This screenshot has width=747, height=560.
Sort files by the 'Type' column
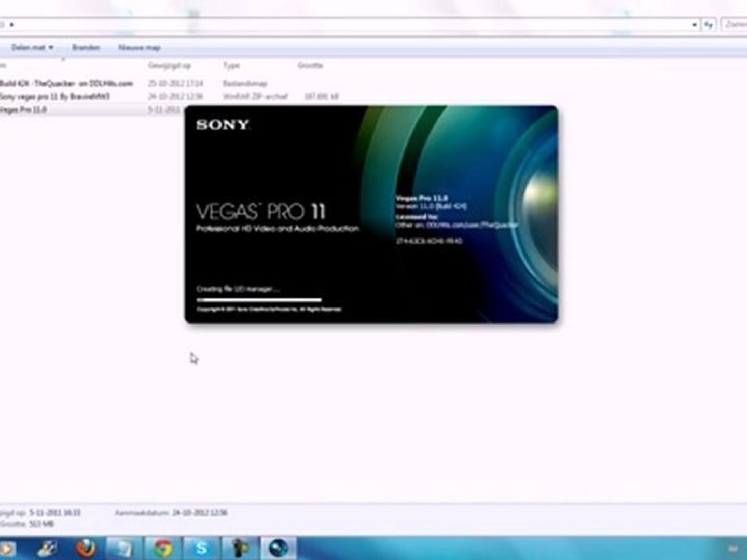click(x=231, y=65)
